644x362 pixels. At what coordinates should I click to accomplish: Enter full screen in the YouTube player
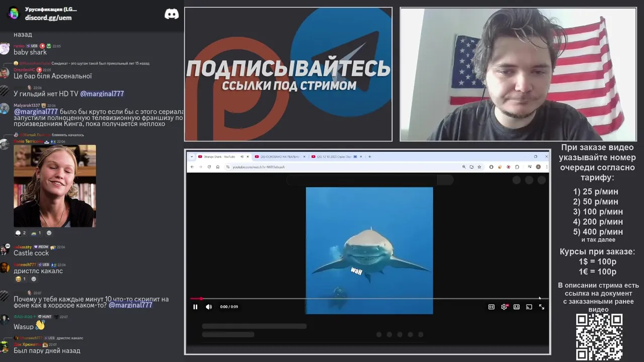tap(541, 307)
